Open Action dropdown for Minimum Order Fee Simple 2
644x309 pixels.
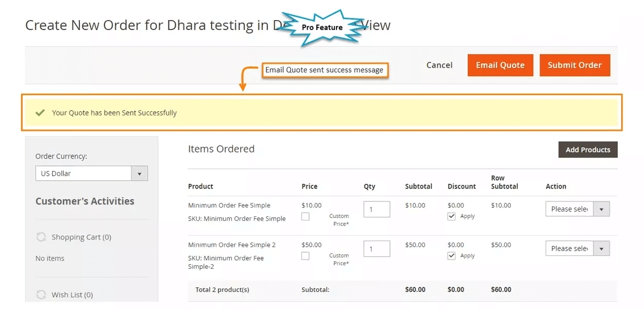pos(577,248)
